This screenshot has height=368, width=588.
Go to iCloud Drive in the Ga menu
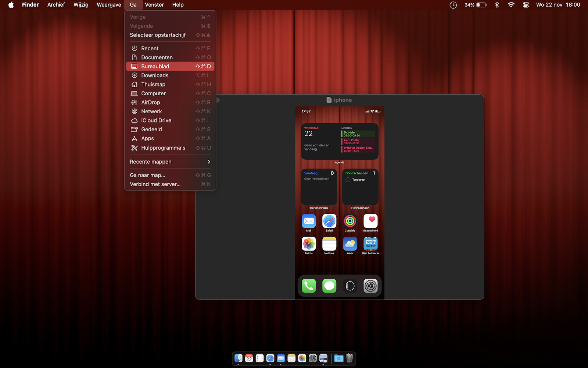pyautogui.click(x=170, y=121)
